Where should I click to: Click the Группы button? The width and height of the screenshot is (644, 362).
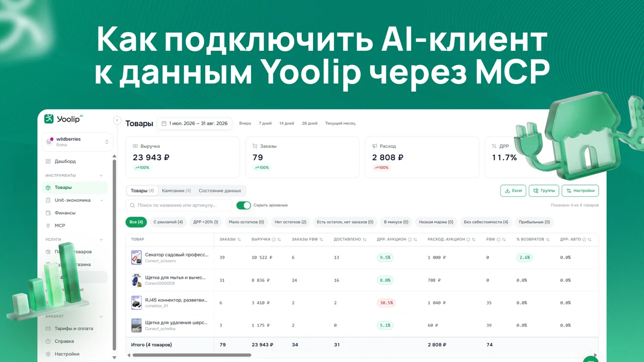point(544,191)
